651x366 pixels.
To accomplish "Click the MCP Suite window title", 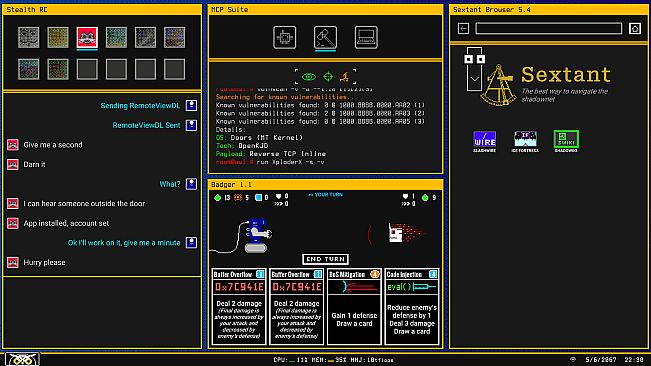I will 230,10.
